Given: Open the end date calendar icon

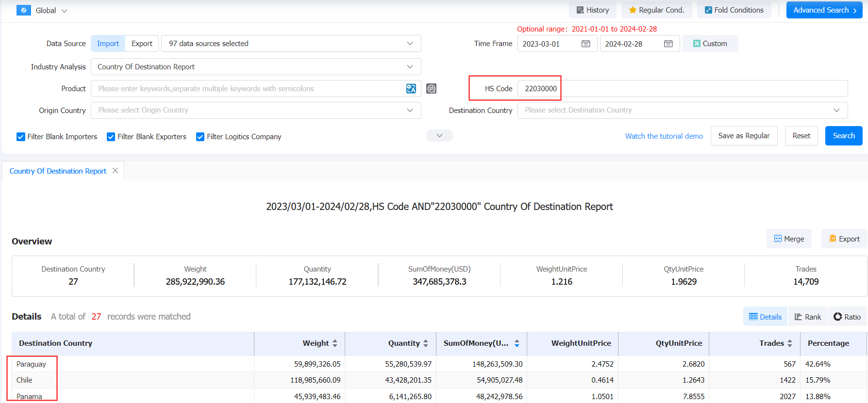Looking at the screenshot, I should tap(668, 44).
